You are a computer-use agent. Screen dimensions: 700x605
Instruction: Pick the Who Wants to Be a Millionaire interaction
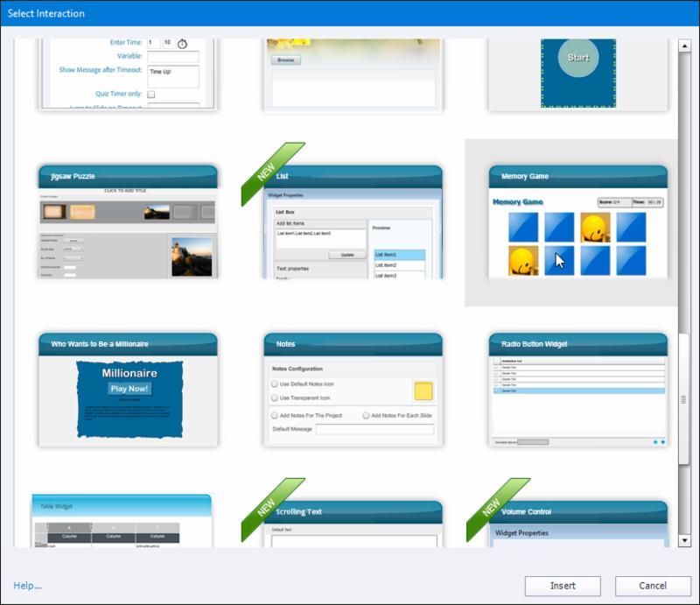[128, 390]
